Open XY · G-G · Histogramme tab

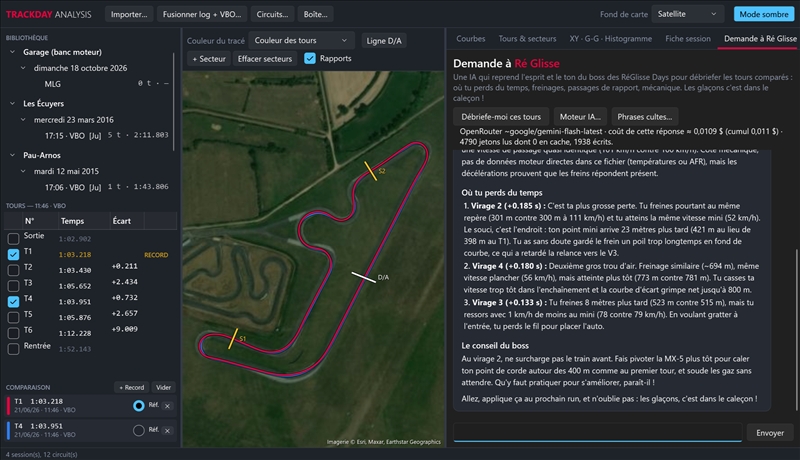[x=611, y=39]
